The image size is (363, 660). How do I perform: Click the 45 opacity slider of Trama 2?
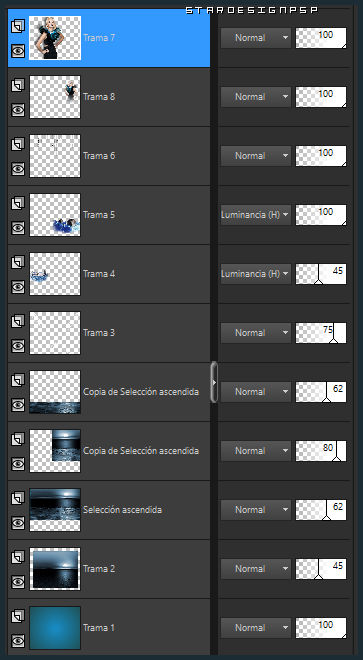point(321,568)
